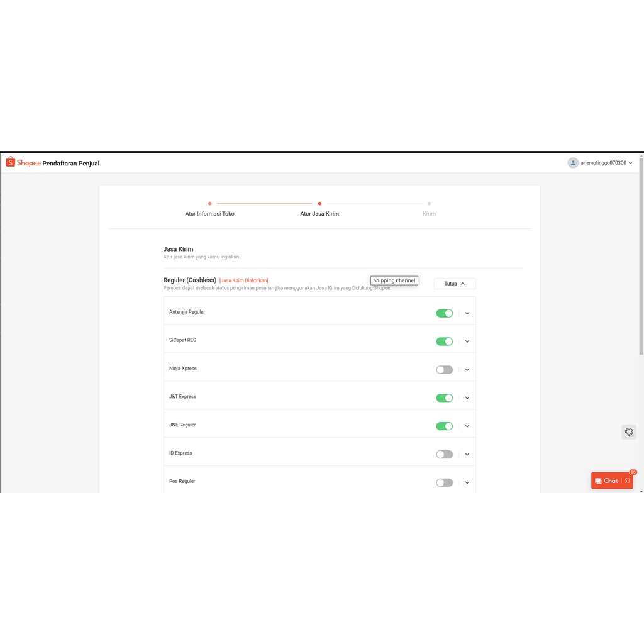The width and height of the screenshot is (644, 644).
Task: Select the Atur Jasa Kirim step
Action: click(319, 213)
